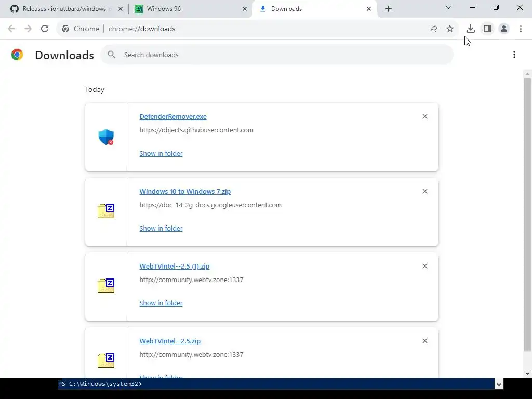Open the downloads tray icon in the toolbar
This screenshot has height=399, width=532.
tap(471, 29)
